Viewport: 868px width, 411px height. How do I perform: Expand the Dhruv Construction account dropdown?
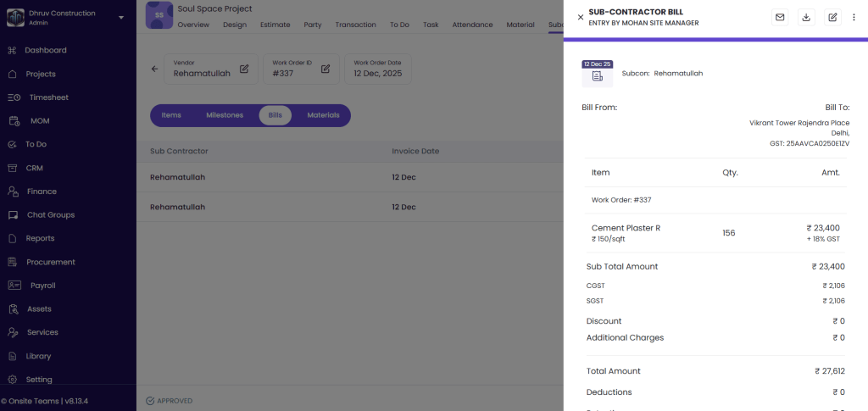121,17
